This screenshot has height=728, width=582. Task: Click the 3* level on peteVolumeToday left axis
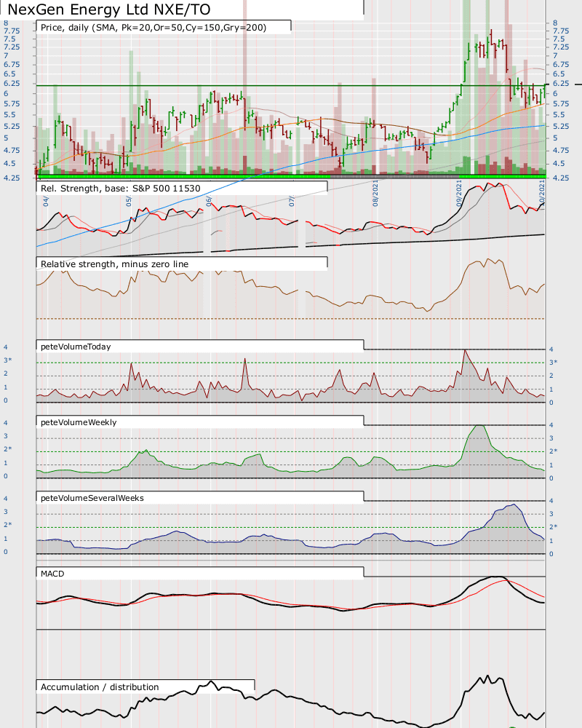click(8, 361)
